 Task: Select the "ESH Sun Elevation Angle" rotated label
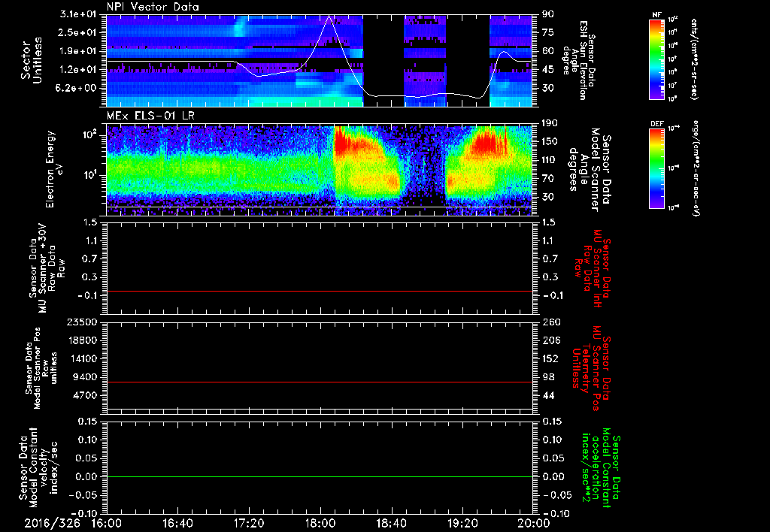(578, 60)
